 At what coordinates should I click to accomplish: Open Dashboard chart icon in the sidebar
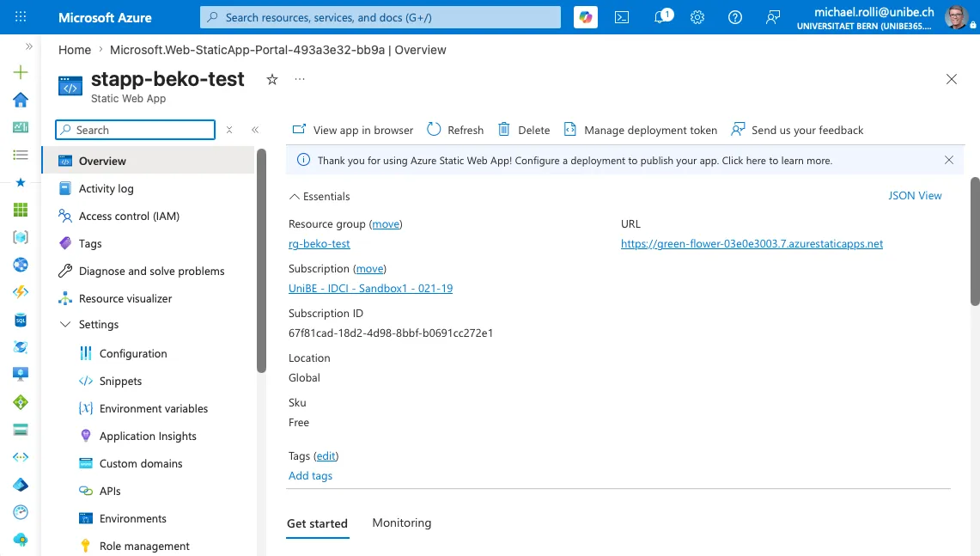coord(21,127)
